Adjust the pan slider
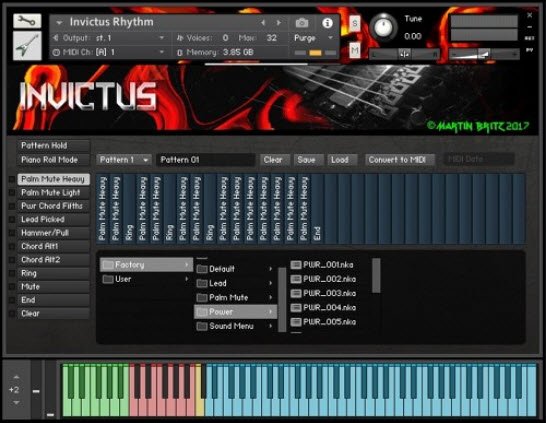 pos(404,54)
